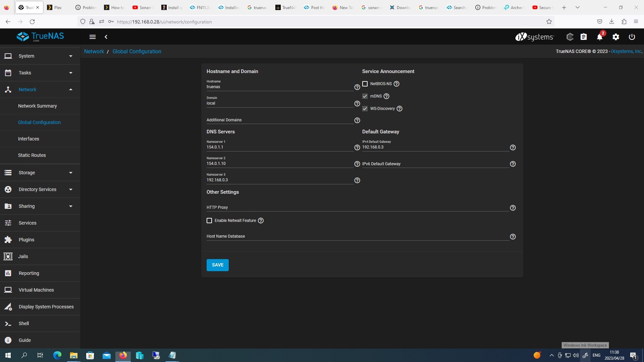This screenshot has width=644, height=362.
Task: Show help for Enable Netwait Feature
Action: click(x=261, y=221)
